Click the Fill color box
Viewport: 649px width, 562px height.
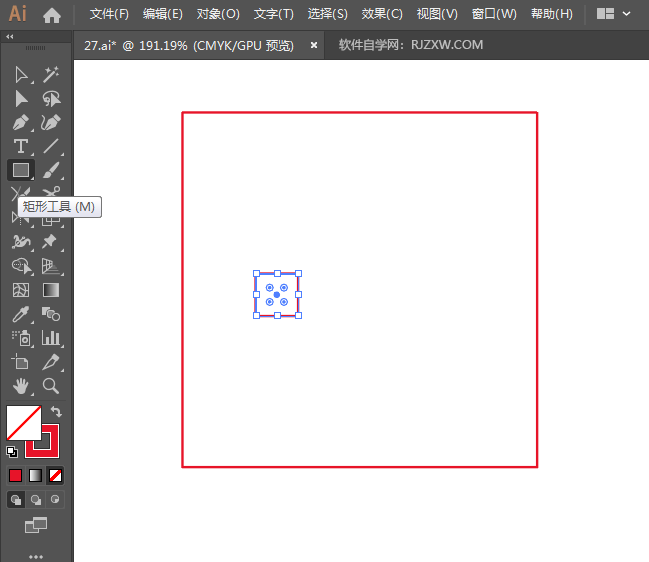pyautogui.click(x=24, y=423)
